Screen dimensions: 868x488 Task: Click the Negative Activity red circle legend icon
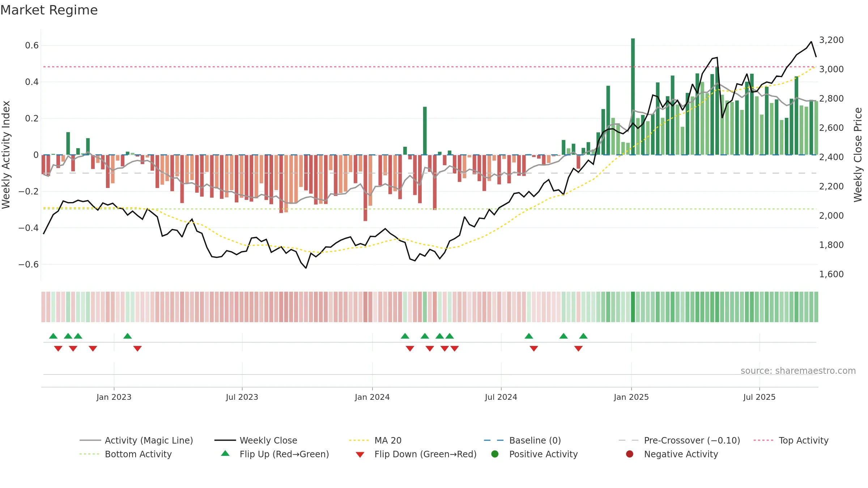tap(630, 454)
